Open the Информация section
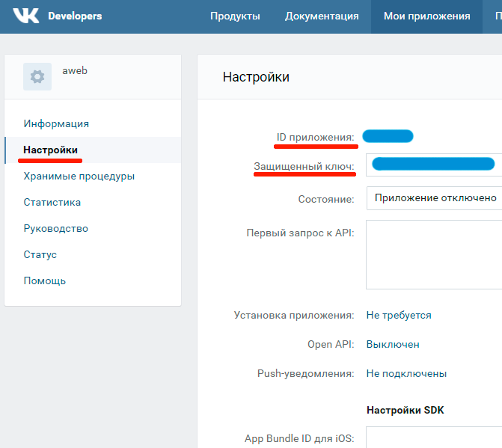The width and height of the screenshot is (502, 448). 56,124
